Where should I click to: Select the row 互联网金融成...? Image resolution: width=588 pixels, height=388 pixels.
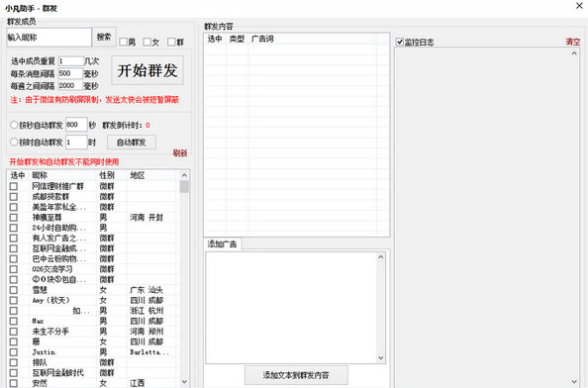point(93,248)
